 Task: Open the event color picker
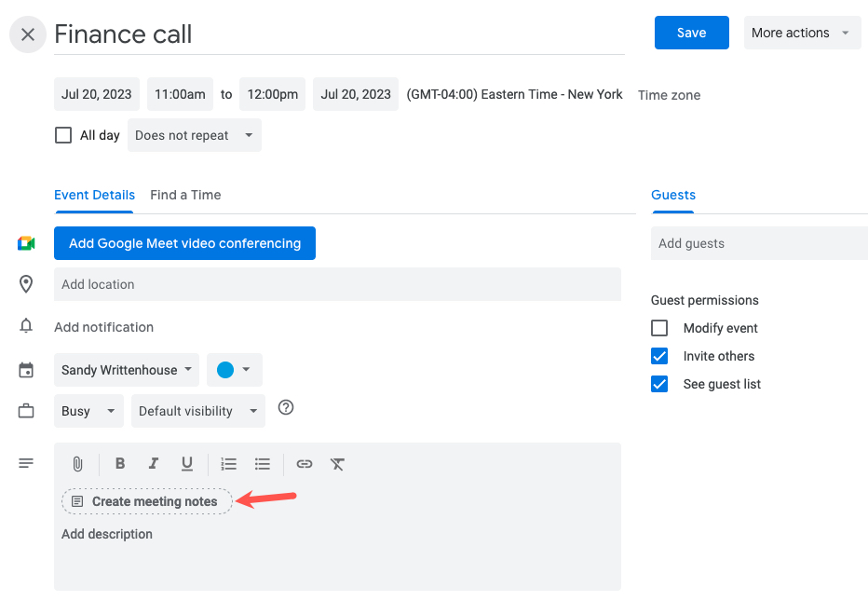[234, 369]
